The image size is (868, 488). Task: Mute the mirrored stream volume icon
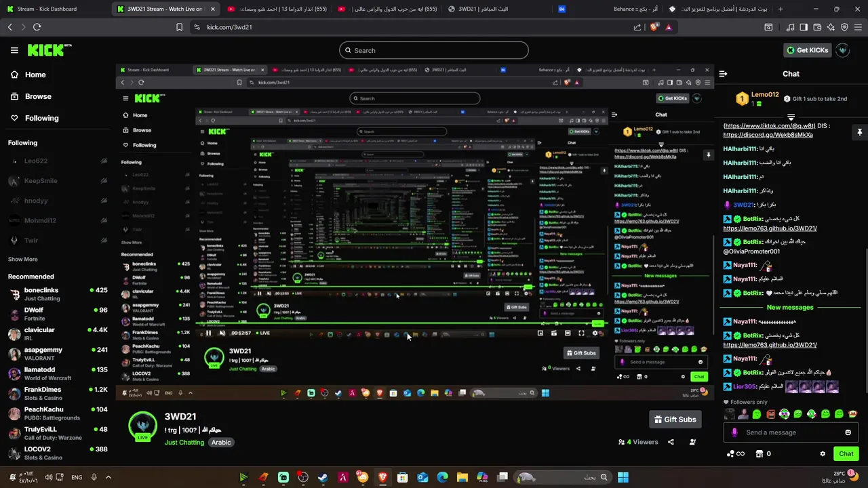pyautogui.click(x=222, y=333)
